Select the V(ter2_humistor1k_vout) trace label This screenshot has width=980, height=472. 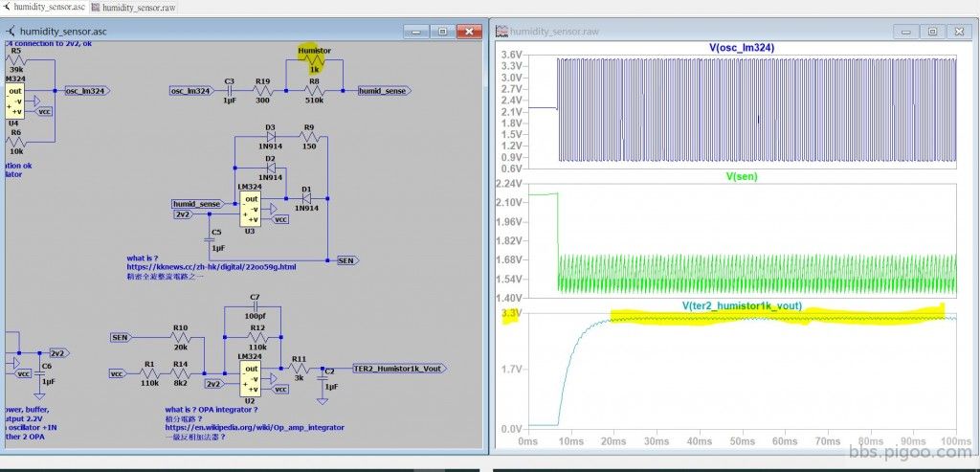coord(742,305)
